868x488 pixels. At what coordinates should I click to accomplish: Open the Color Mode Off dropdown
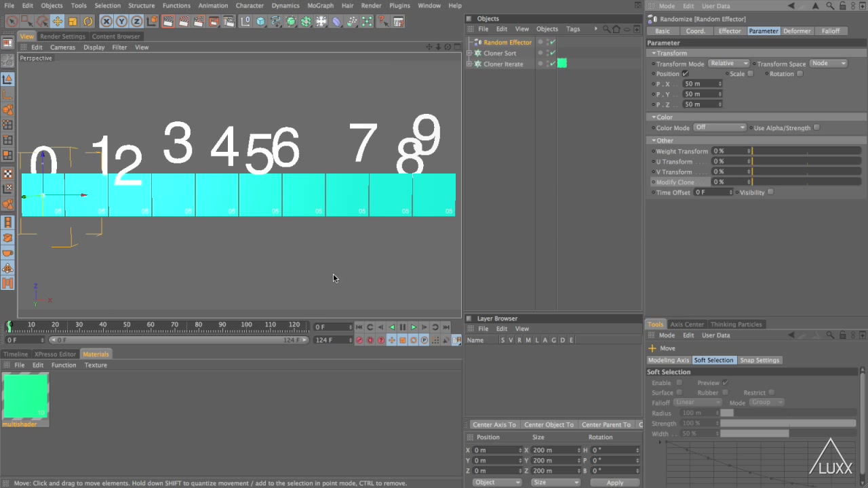pos(719,127)
